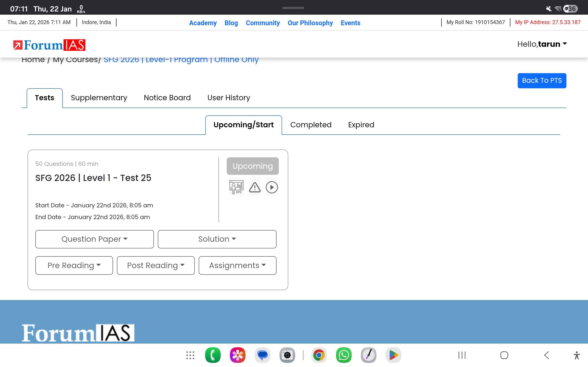Viewport: 588px width, 367px height.
Task: Tap the camera app icon
Action: [x=287, y=355]
